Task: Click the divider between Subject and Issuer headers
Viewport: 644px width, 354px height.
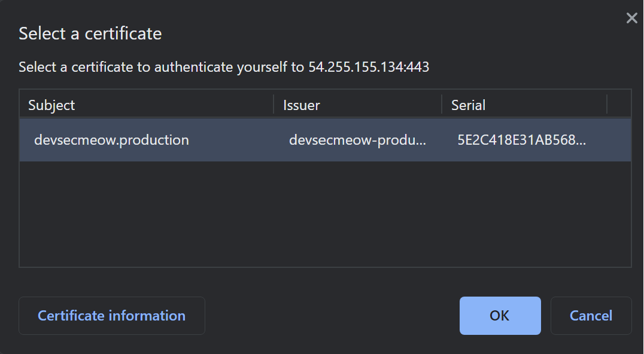Action: pos(274,105)
